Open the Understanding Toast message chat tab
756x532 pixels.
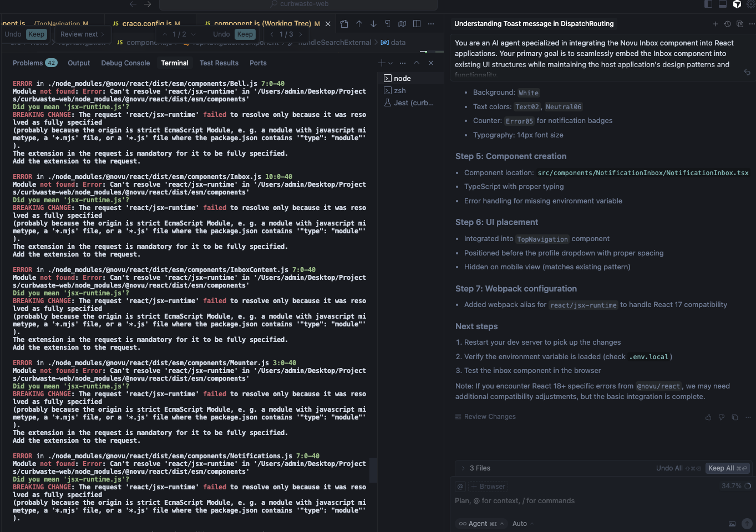click(534, 24)
